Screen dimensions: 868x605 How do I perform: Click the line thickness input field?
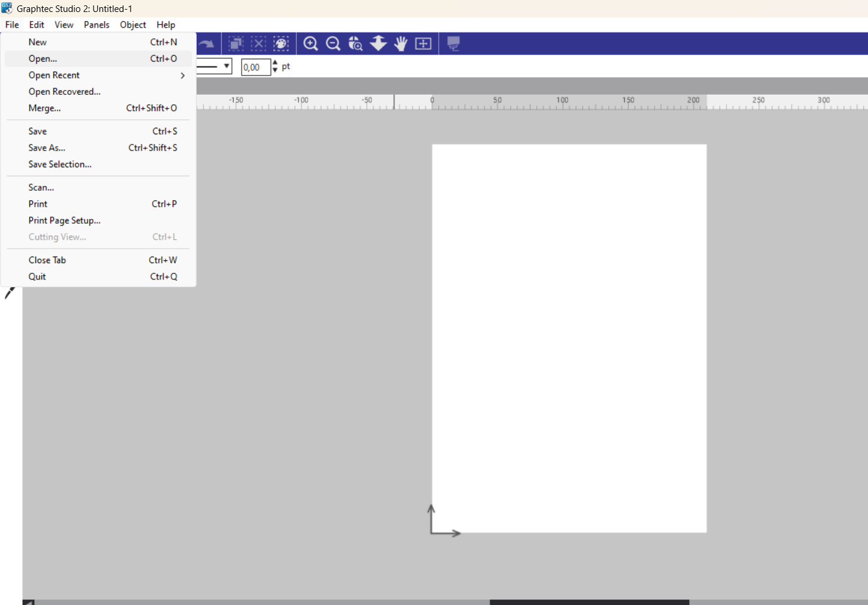(x=256, y=67)
